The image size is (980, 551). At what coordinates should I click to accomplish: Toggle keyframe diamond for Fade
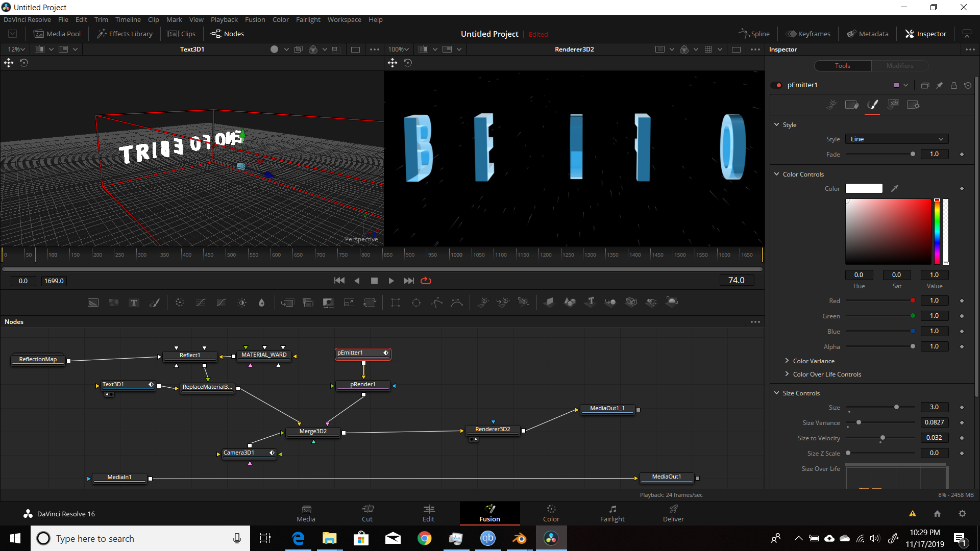pos(962,154)
